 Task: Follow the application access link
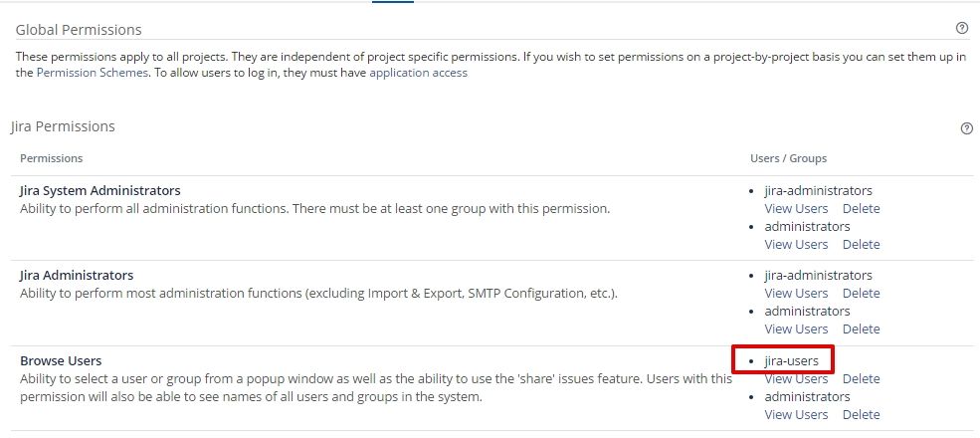pyautogui.click(x=418, y=73)
